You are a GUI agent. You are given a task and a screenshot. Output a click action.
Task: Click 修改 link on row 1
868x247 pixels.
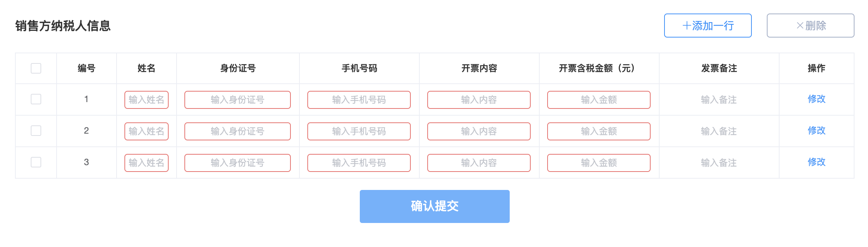(817, 99)
